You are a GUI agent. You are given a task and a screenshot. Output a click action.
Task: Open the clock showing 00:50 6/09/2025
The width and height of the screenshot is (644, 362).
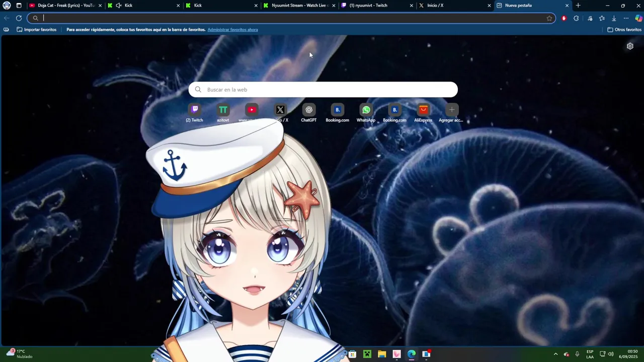(x=629, y=354)
